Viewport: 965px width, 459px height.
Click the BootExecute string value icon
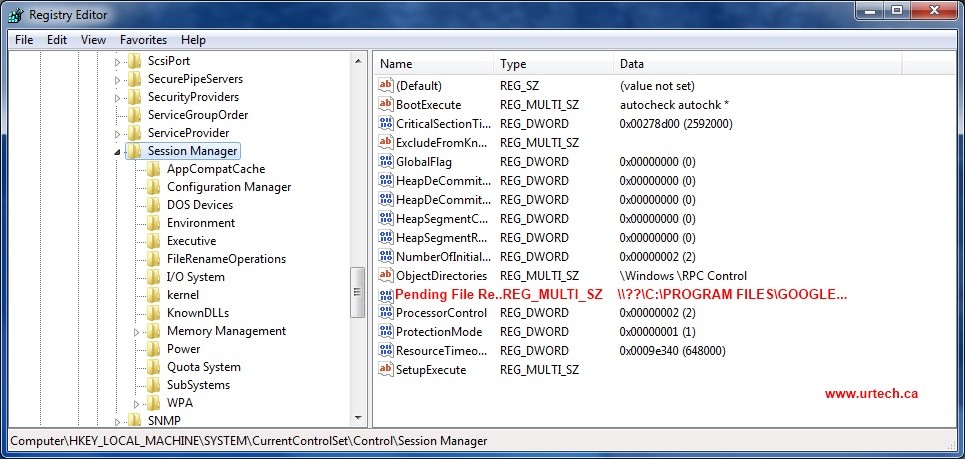tap(386, 105)
